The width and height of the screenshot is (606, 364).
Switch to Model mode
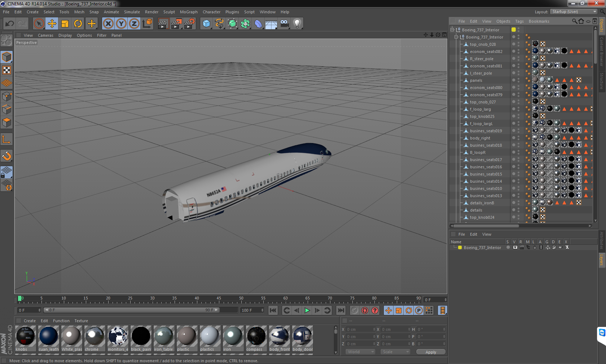7,57
